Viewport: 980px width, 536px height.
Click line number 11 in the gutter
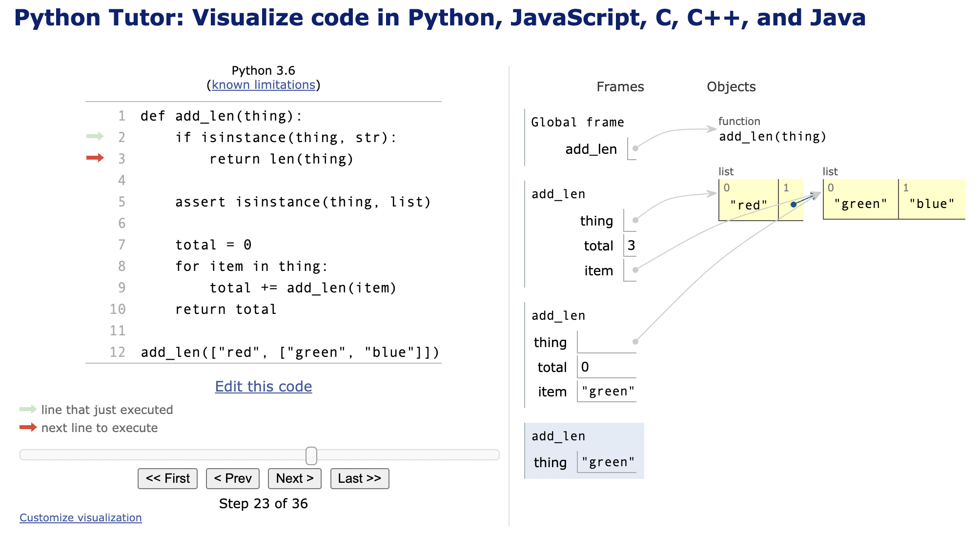click(x=118, y=331)
